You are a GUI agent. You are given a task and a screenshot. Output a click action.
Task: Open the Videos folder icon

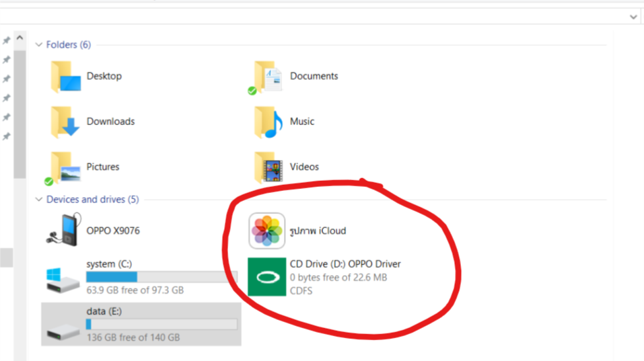click(269, 167)
